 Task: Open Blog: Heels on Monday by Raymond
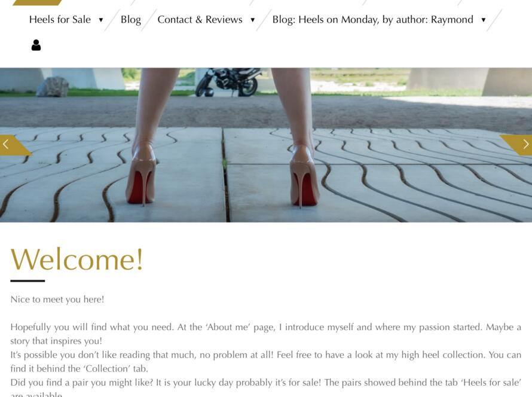point(373,20)
